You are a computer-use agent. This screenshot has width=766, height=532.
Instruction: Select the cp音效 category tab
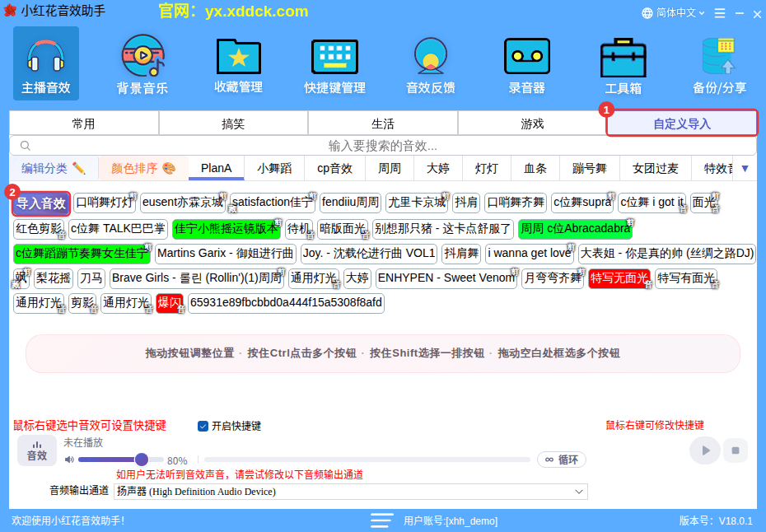(x=334, y=169)
